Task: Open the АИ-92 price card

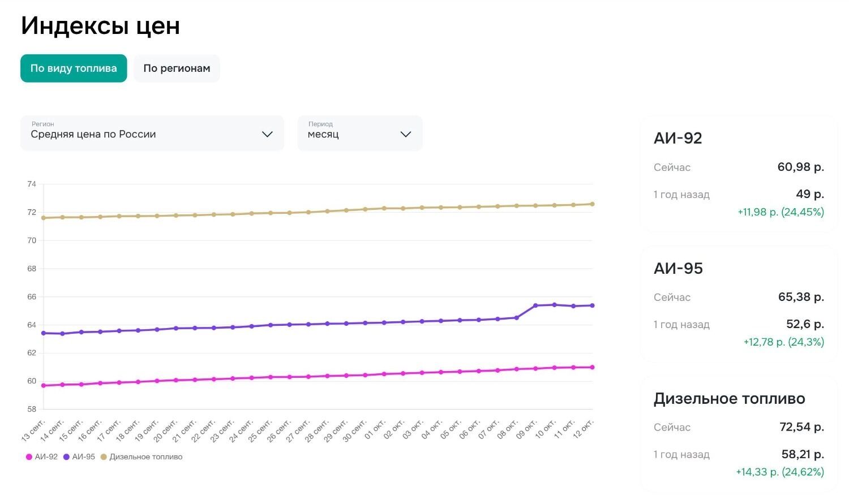Action: pyautogui.click(x=739, y=174)
